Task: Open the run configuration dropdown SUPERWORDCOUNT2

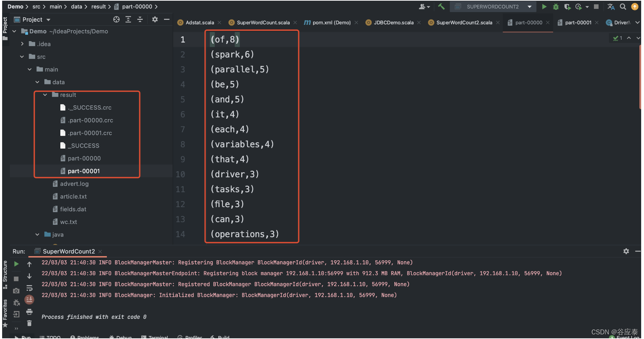Action: click(x=493, y=7)
